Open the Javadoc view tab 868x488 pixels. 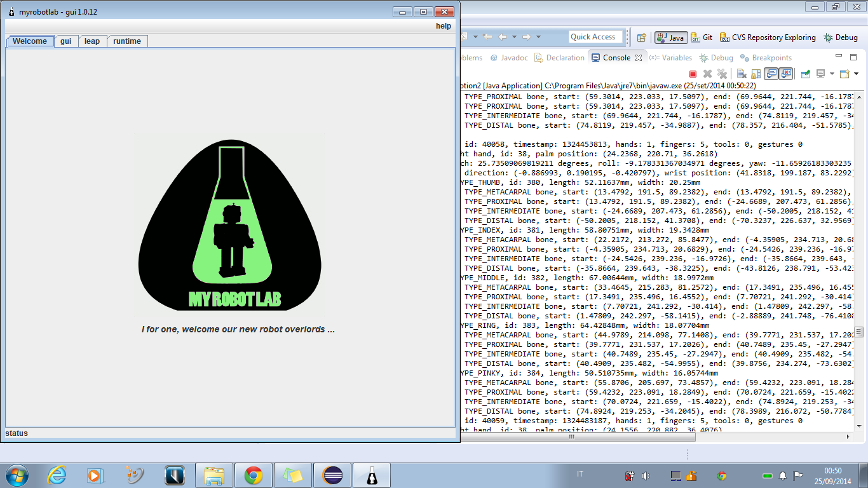(x=509, y=58)
